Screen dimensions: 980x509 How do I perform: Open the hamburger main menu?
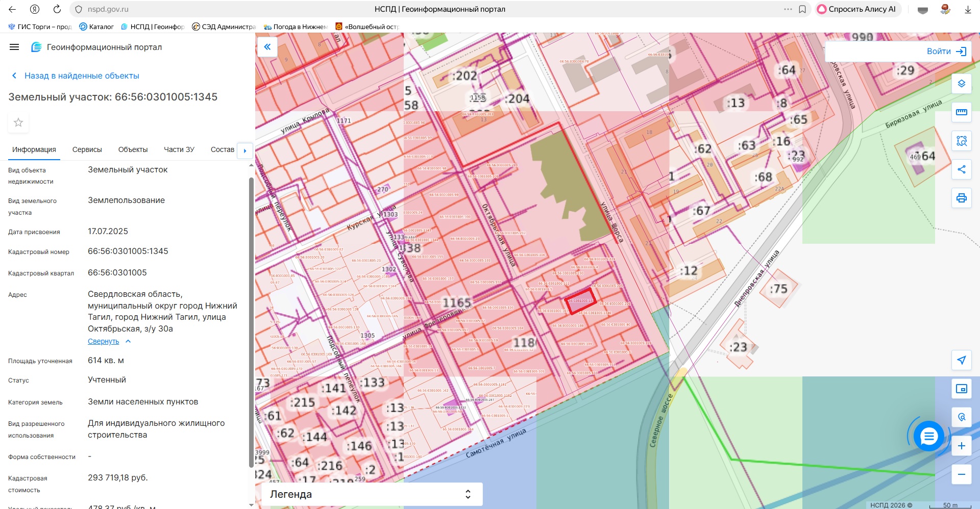click(x=14, y=47)
